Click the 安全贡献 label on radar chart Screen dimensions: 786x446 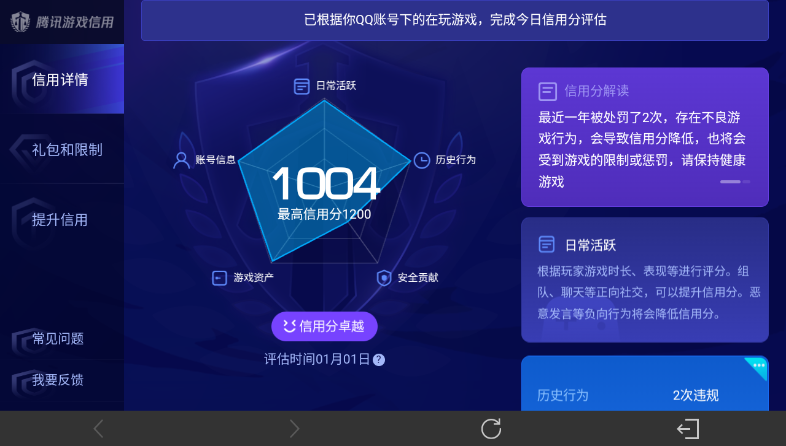click(x=418, y=277)
